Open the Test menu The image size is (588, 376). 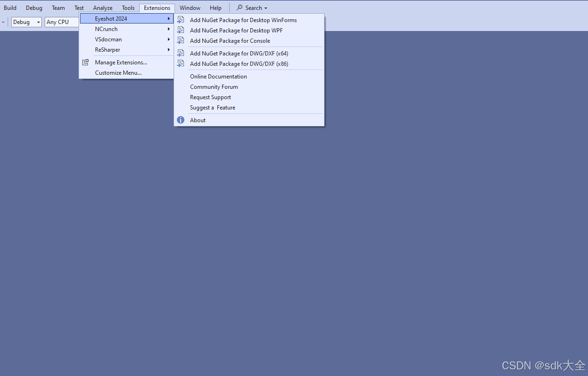point(79,8)
